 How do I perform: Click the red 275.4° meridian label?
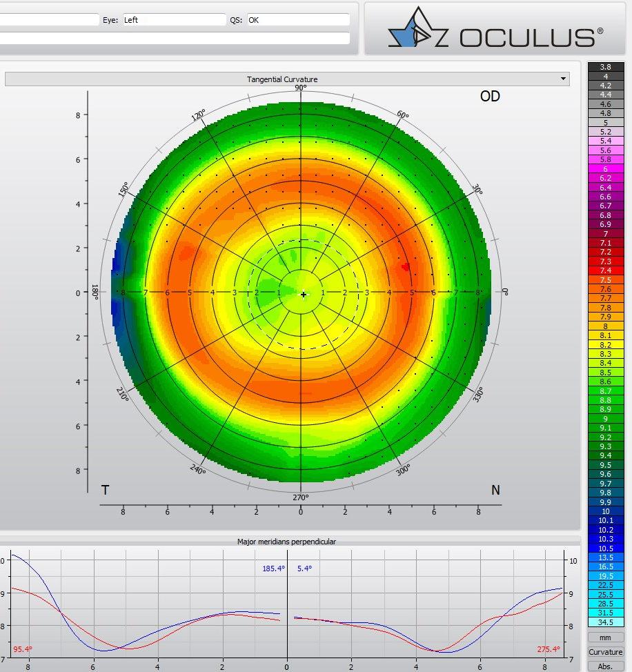(x=548, y=649)
